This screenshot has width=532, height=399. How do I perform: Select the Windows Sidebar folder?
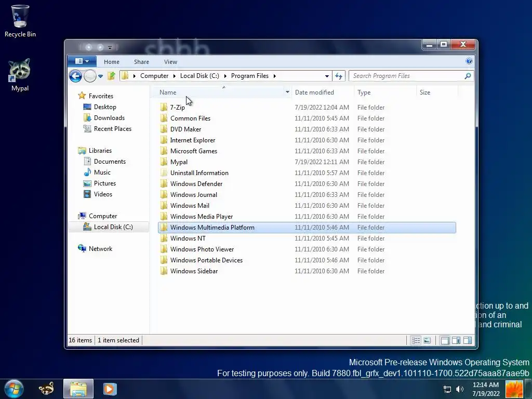point(194,271)
